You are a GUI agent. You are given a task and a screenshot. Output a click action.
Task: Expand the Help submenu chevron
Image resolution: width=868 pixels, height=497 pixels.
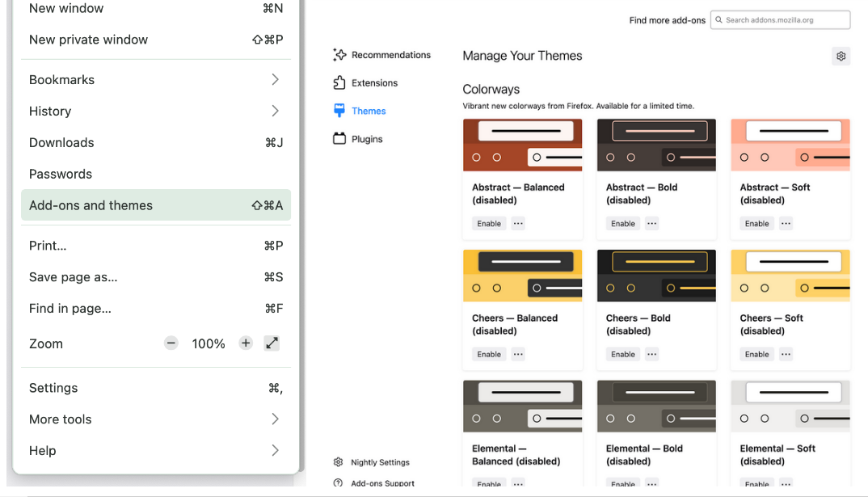click(x=275, y=450)
